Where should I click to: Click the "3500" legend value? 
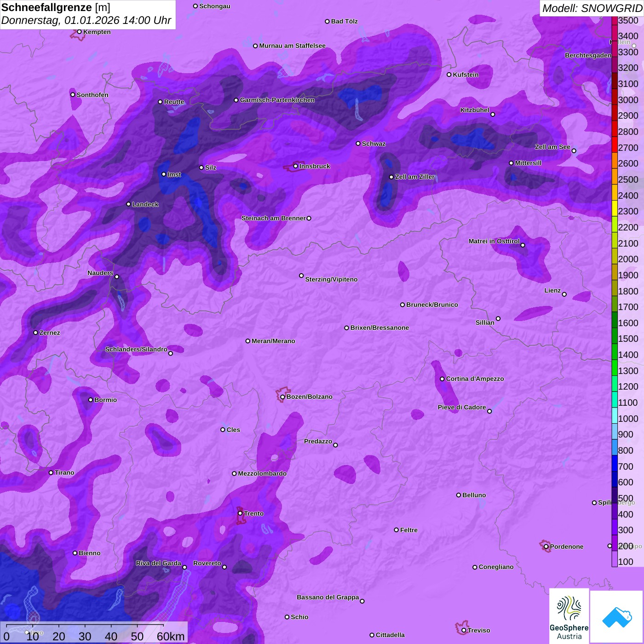point(628,20)
